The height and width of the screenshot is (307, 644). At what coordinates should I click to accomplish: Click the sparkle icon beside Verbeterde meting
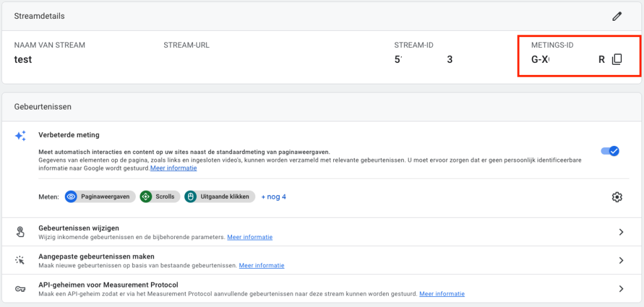point(21,136)
